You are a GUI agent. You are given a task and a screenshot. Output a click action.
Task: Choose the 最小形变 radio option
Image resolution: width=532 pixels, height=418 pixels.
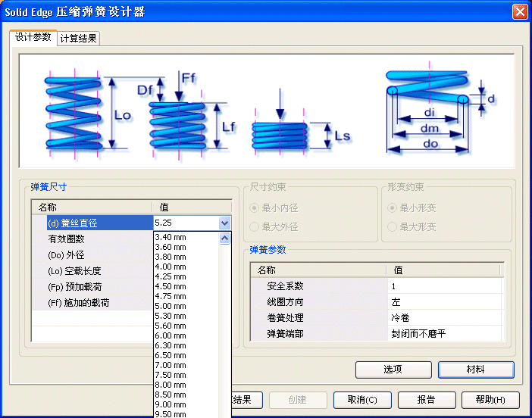[x=393, y=208]
